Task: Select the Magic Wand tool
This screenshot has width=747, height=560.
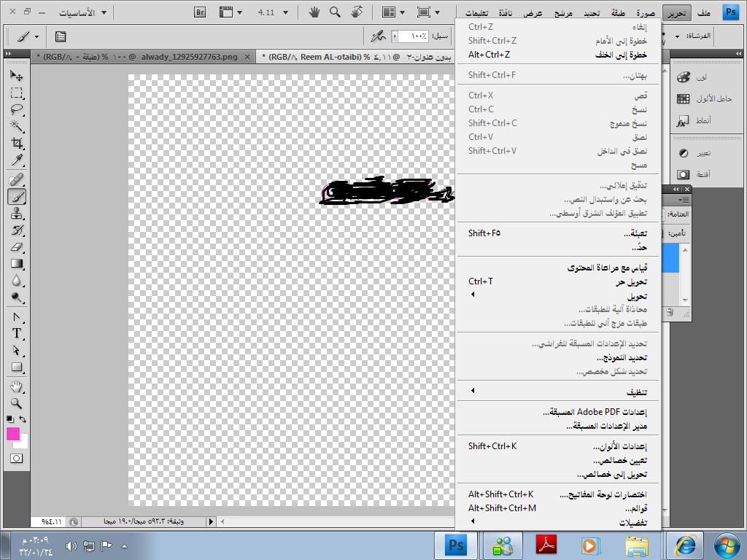Action: (16, 127)
